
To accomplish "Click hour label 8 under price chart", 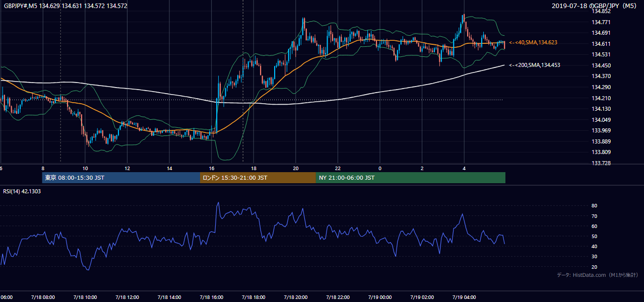I will click(43, 168).
